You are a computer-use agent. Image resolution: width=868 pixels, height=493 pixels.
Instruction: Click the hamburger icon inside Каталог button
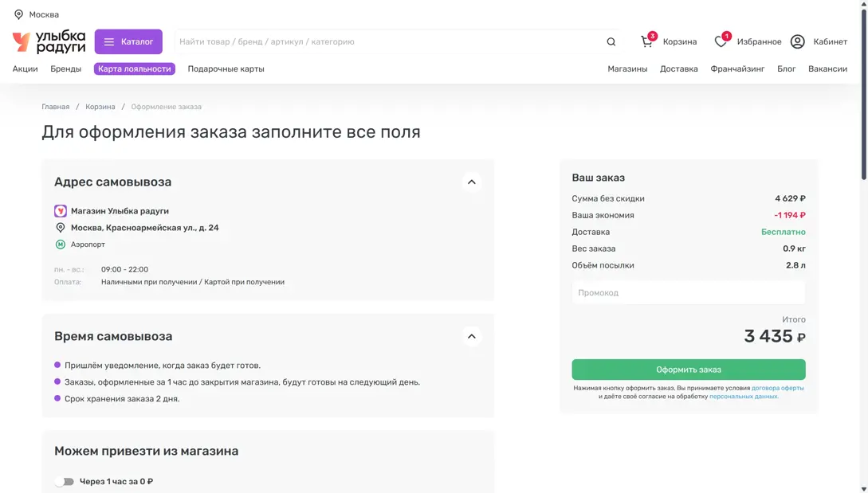(x=110, y=41)
